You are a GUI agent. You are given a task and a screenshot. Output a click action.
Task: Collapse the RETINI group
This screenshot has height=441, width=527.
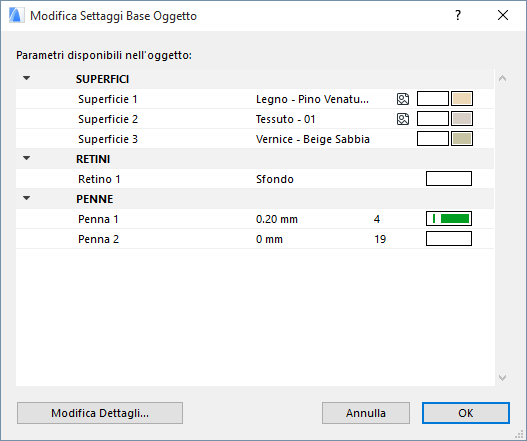[x=27, y=158]
